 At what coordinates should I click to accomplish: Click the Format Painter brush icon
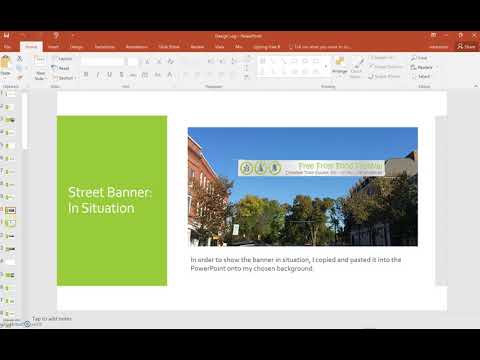tap(20, 77)
